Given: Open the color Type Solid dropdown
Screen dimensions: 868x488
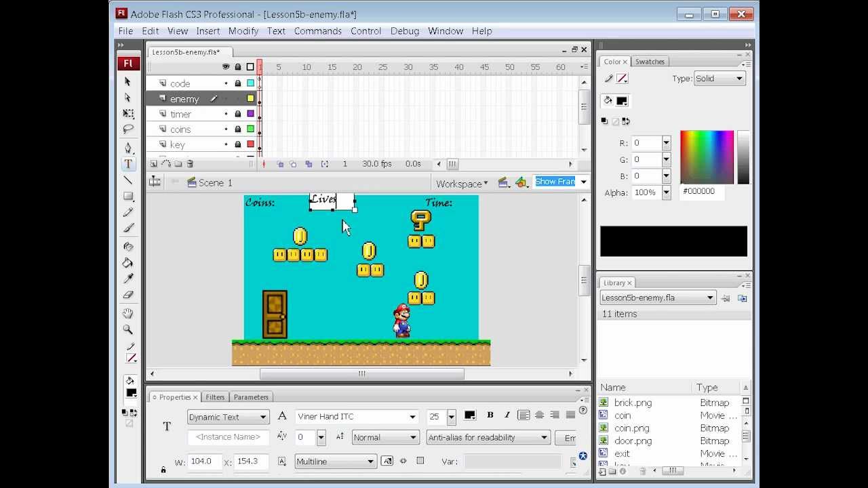Looking at the screenshot, I should point(719,79).
